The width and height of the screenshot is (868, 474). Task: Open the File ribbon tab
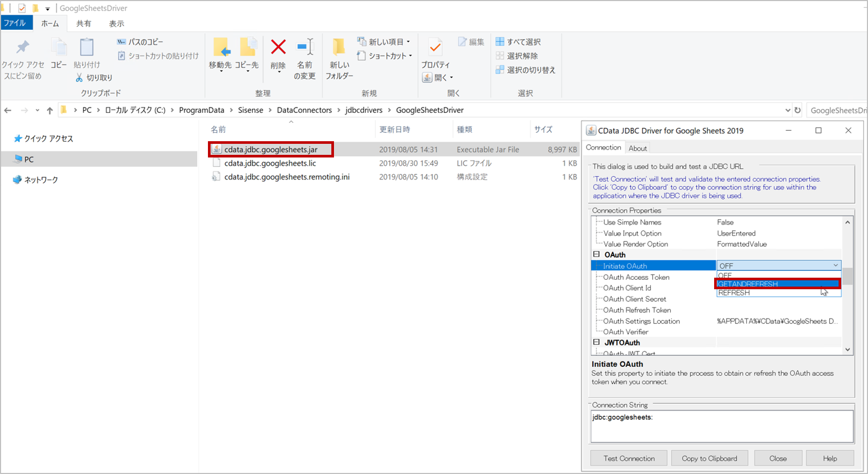click(16, 23)
